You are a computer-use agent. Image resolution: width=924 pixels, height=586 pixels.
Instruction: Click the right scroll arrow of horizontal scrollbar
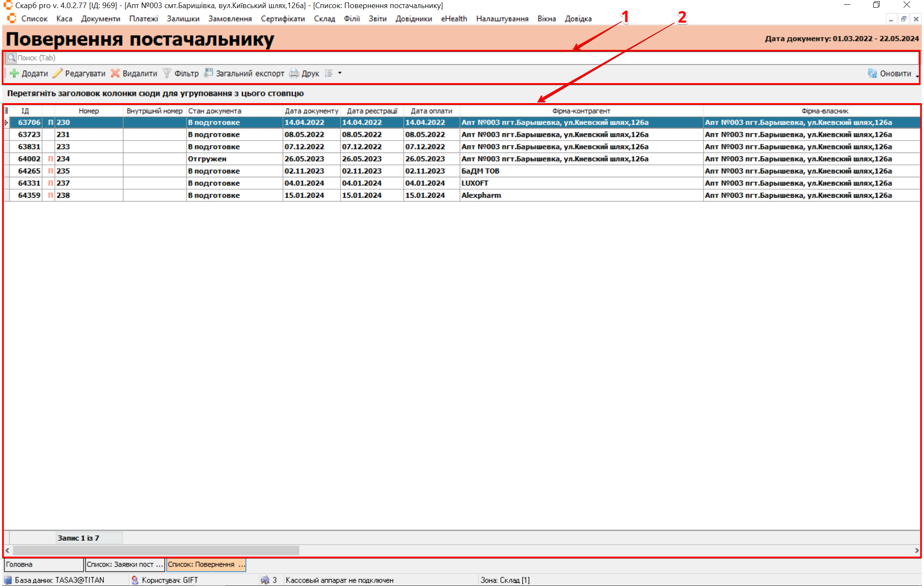tap(917, 550)
